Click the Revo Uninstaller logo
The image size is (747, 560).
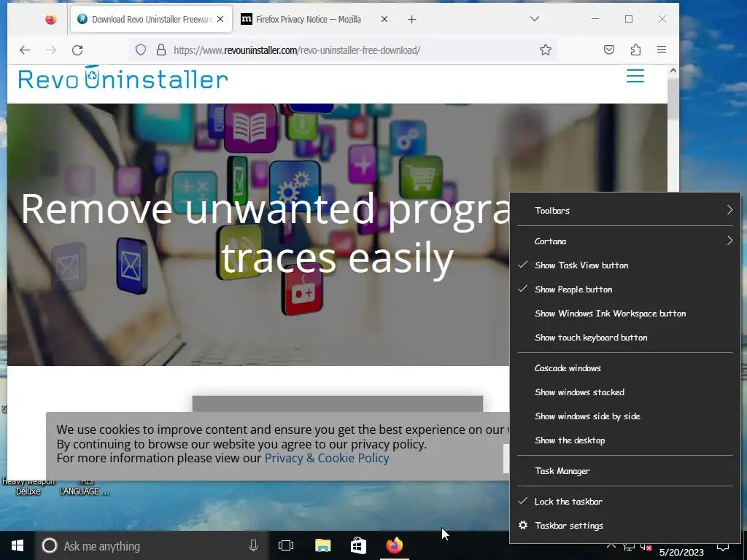tap(123, 77)
